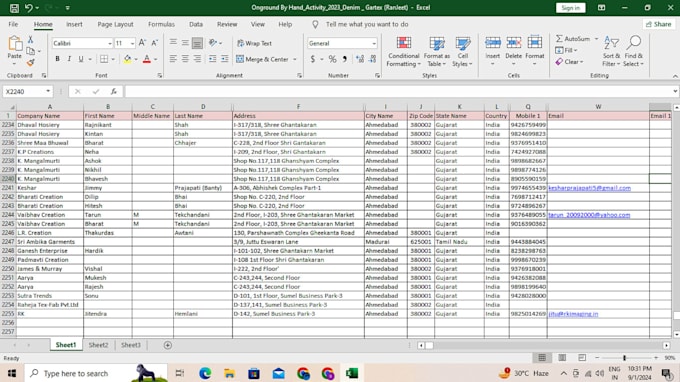Viewport: 680px width, 382px height.
Task: Open Conditional Formatting
Action: click(403, 52)
